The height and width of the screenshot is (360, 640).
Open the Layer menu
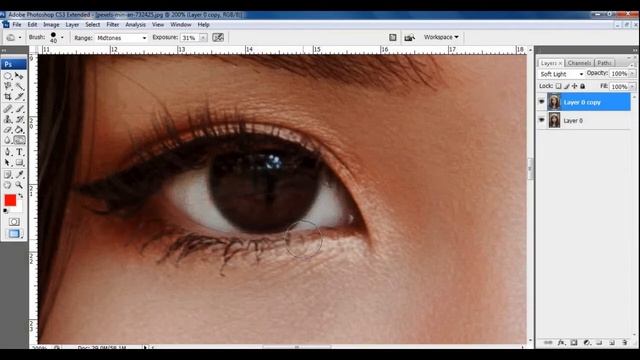click(72, 24)
